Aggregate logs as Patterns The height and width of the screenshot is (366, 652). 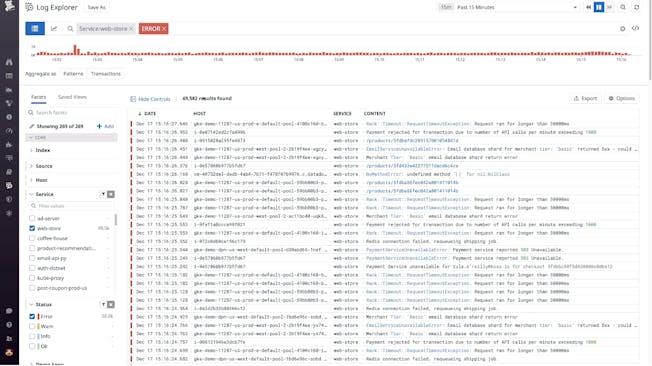pos(73,74)
